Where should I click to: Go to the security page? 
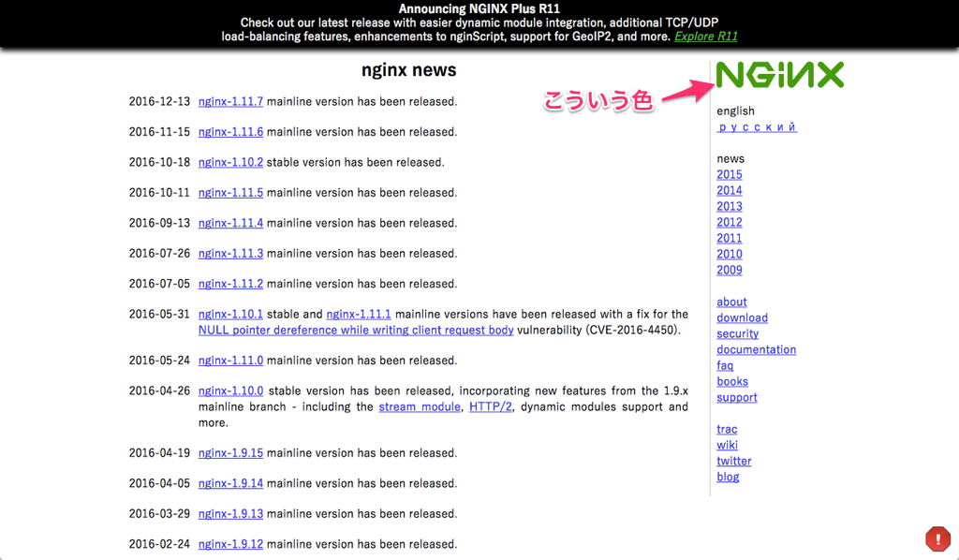(738, 333)
